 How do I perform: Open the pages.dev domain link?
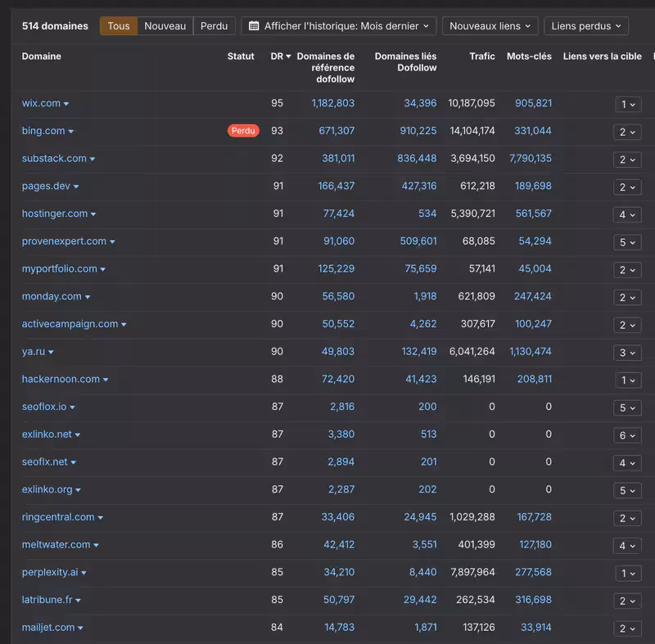[46, 186]
